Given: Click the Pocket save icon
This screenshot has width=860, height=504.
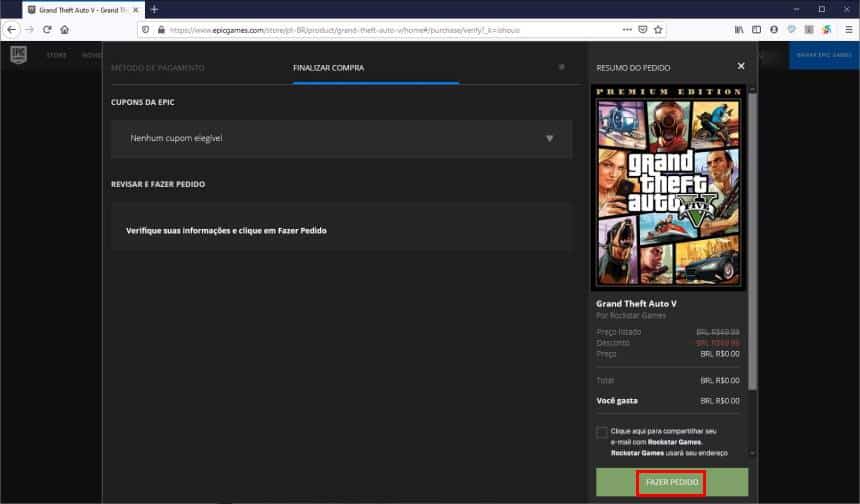Looking at the screenshot, I should click(643, 30).
